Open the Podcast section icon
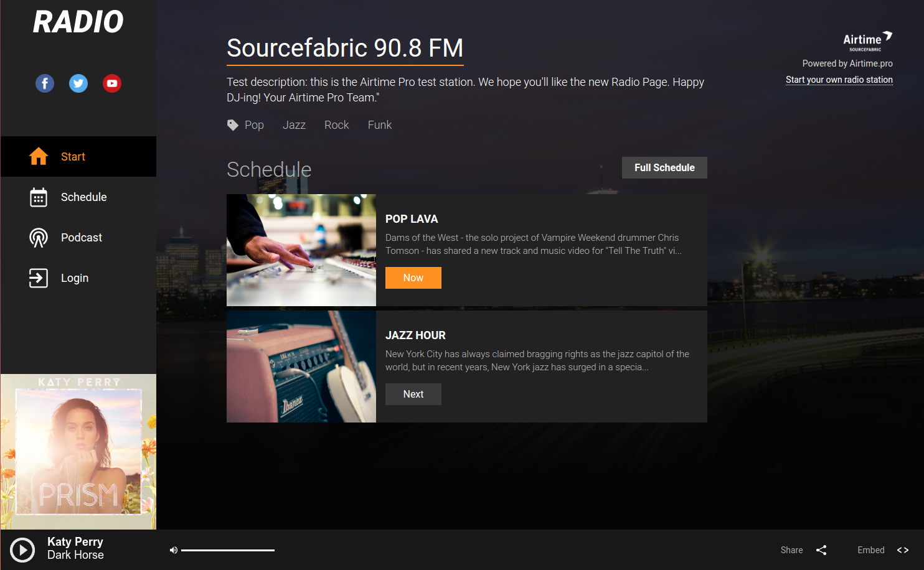Viewport: 924px width, 570px height. click(x=39, y=237)
